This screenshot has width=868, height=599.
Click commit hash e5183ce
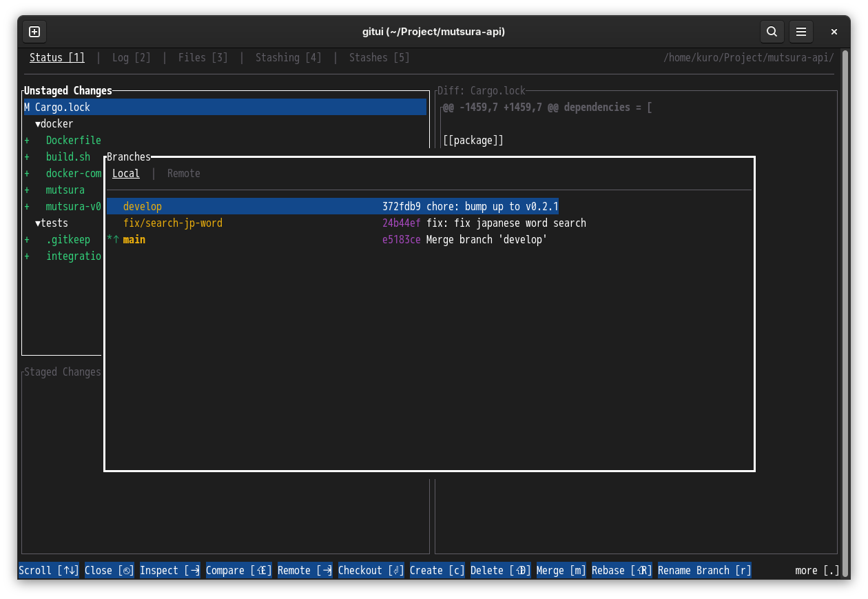tap(402, 240)
